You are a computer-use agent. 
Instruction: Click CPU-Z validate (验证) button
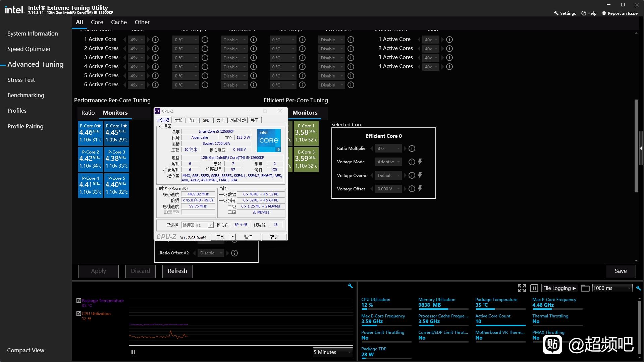(x=248, y=237)
